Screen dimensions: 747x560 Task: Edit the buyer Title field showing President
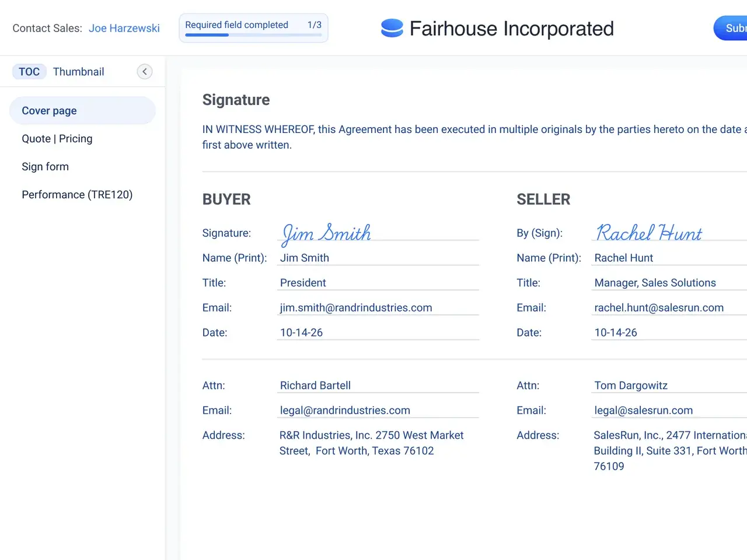[377, 283]
